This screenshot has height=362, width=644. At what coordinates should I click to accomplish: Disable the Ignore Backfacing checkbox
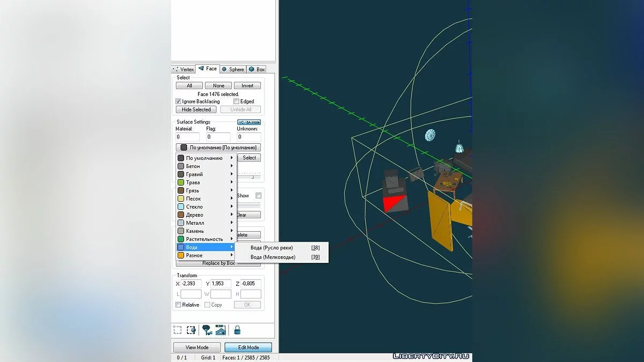(x=179, y=101)
